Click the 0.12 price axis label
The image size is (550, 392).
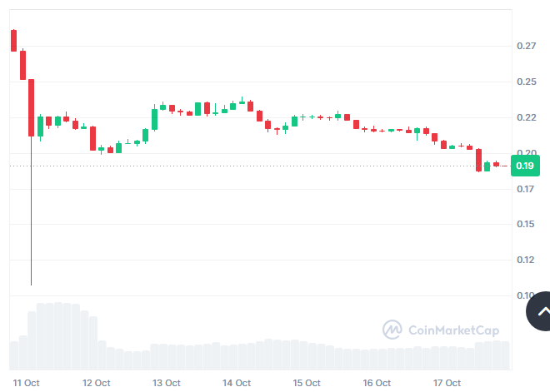[x=526, y=260]
